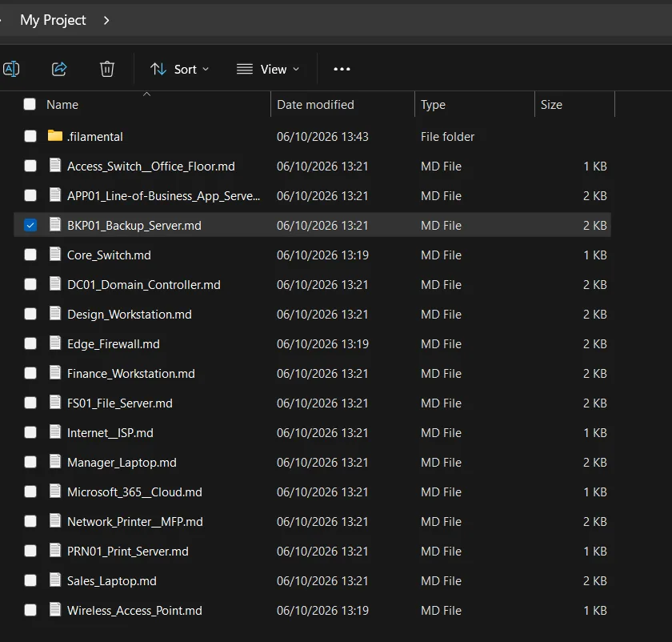672x642 pixels.
Task: Select the file name Sales_Laptop.md
Action: pos(112,580)
